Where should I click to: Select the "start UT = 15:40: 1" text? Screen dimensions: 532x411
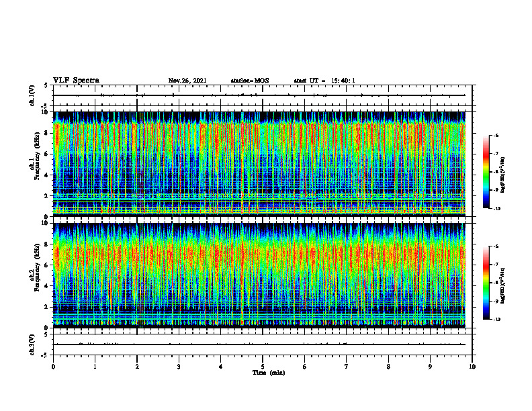pos(324,81)
